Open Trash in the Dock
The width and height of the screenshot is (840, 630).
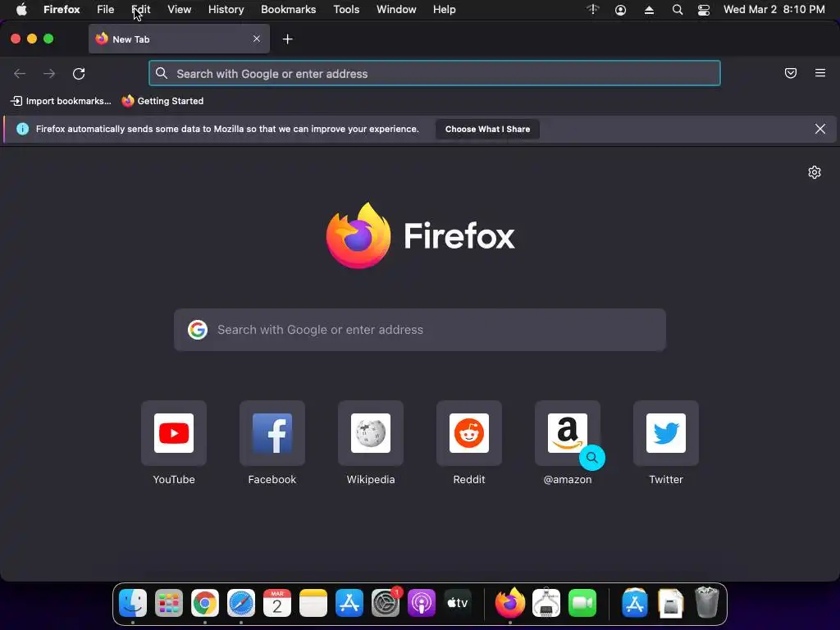tap(706, 603)
